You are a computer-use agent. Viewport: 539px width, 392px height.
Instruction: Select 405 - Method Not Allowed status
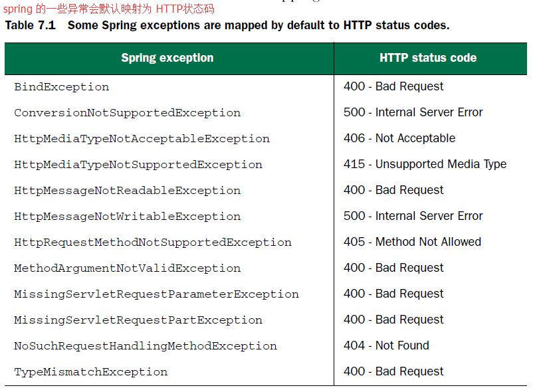point(412,242)
